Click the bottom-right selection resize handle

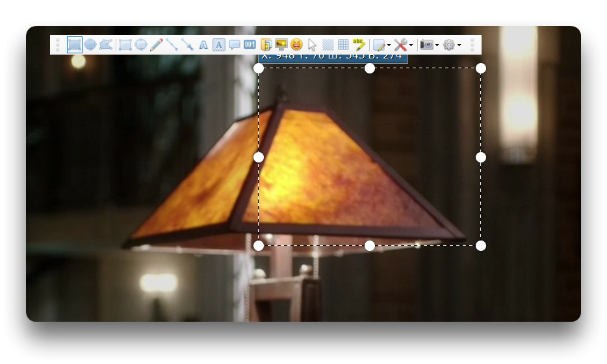click(481, 246)
